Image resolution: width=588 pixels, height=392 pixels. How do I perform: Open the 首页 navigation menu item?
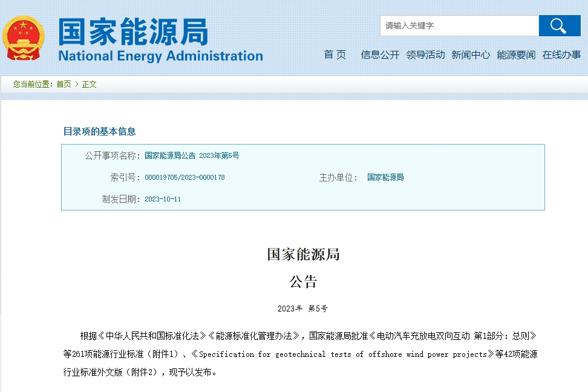[x=335, y=54]
